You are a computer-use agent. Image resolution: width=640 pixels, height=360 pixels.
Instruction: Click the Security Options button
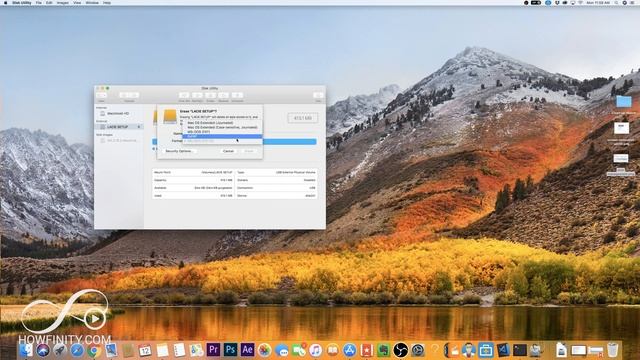point(179,151)
